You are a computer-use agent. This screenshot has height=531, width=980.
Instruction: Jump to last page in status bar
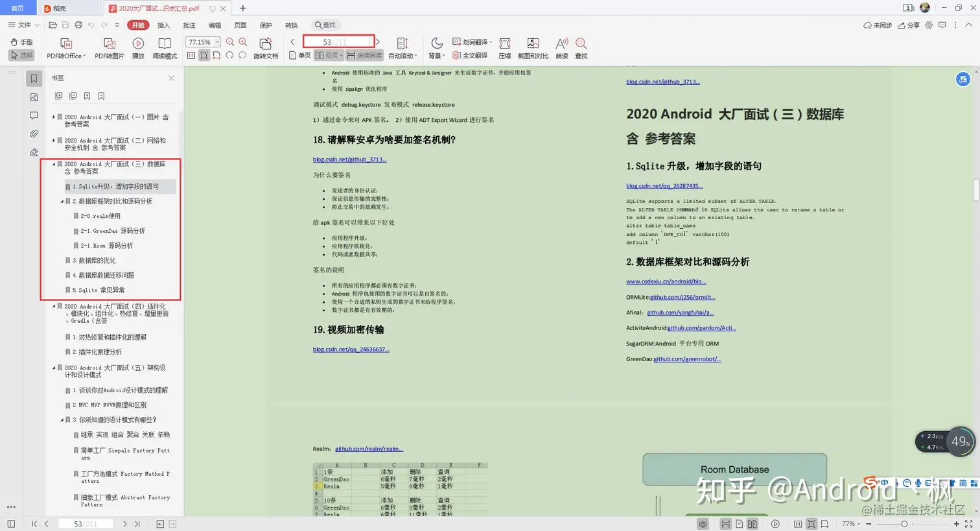pyautogui.click(x=137, y=524)
